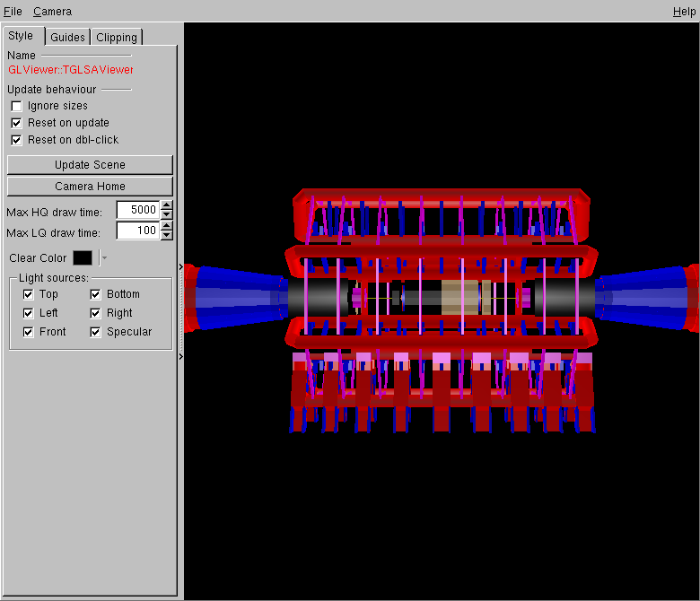
Task: Turn off the Top light source
Action: [29, 294]
